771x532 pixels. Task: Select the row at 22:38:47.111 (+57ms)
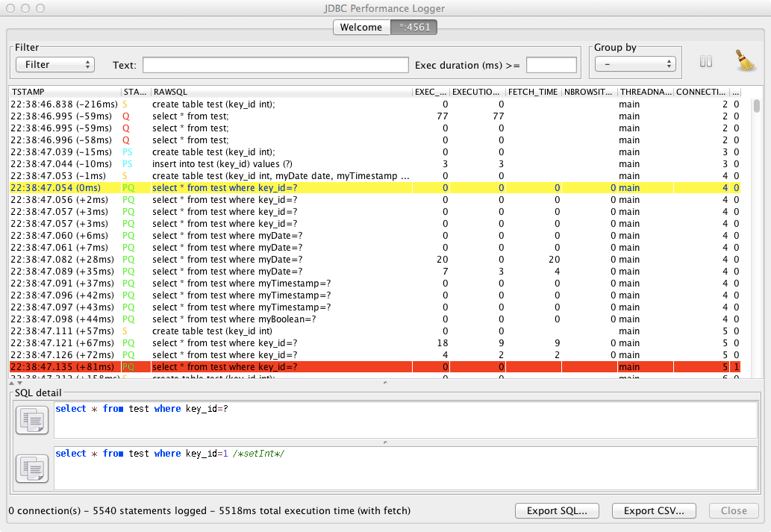pos(375,331)
